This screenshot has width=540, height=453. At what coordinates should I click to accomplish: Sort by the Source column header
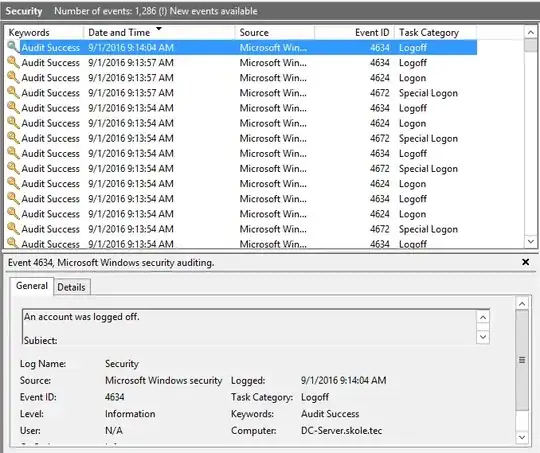point(275,32)
